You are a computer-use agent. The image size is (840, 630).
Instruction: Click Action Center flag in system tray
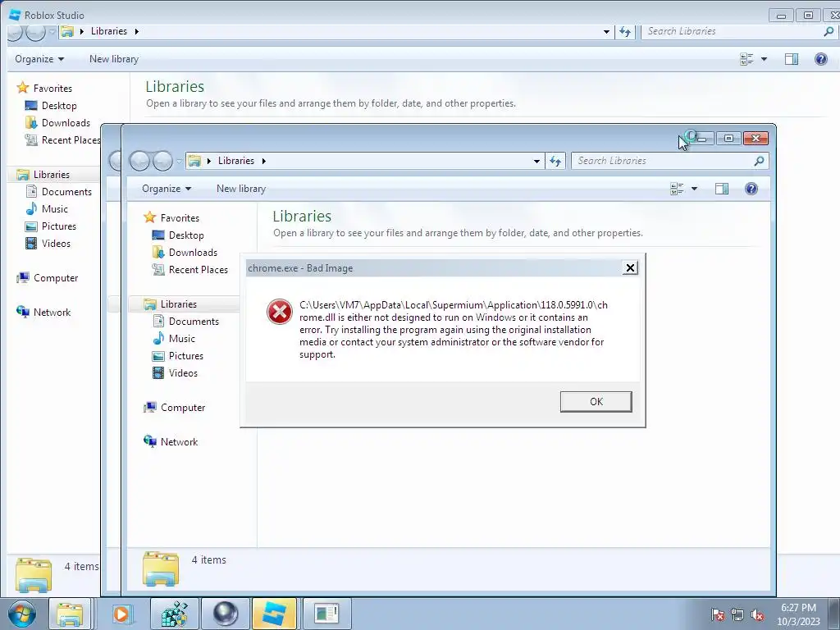(x=718, y=614)
